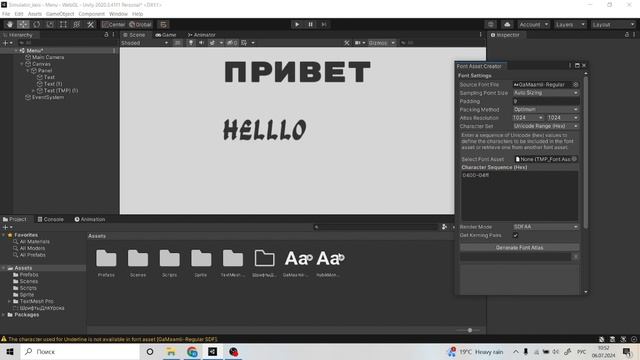The height and width of the screenshot is (360, 640).
Task: Toggle grid snapping icon in toolbar
Action: 163,24
